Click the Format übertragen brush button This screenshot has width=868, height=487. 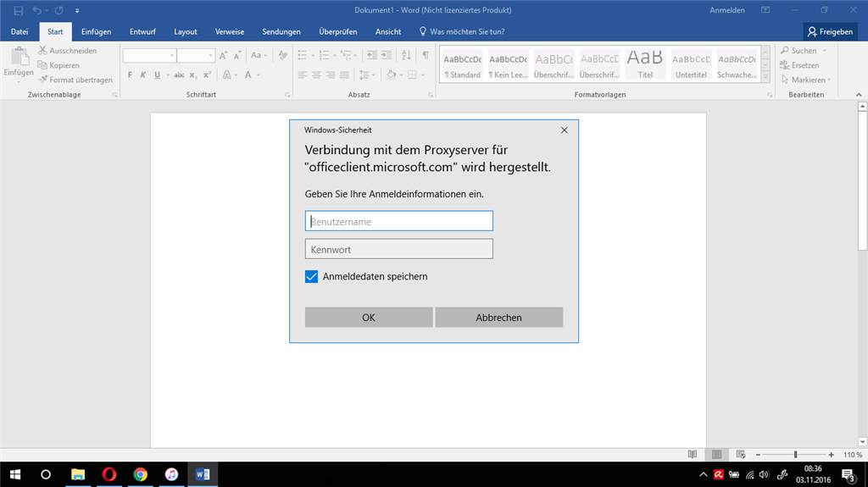(x=75, y=80)
